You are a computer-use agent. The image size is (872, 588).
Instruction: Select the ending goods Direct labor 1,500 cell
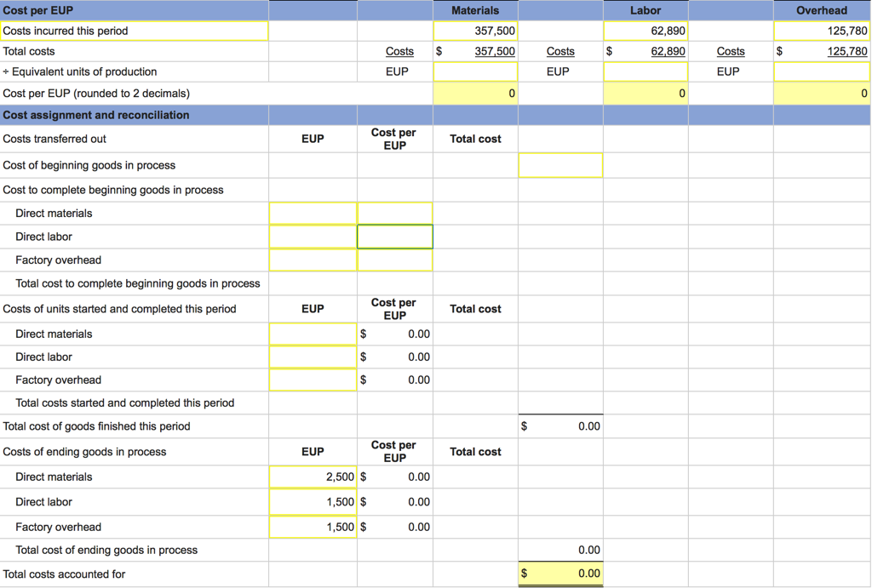pos(313,501)
